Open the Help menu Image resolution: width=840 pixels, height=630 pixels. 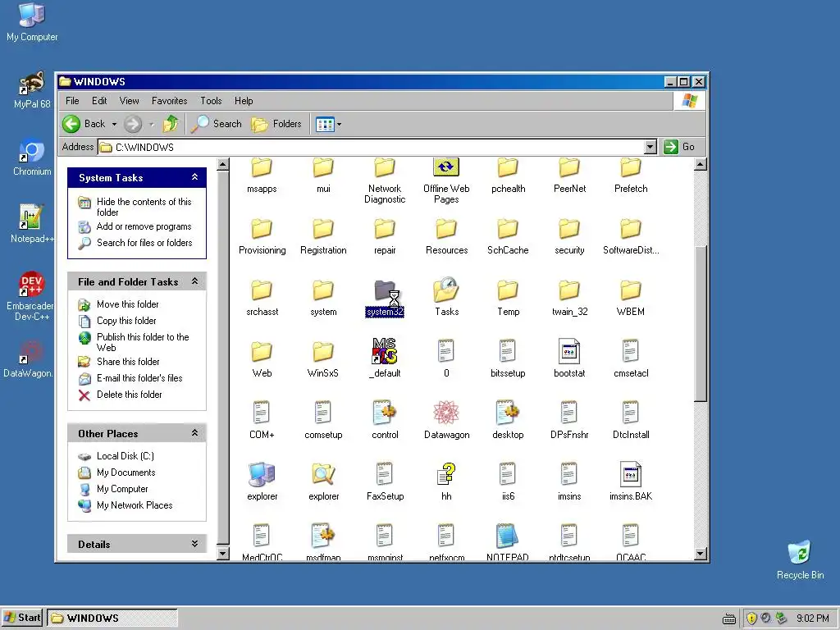click(x=243, y=101)
